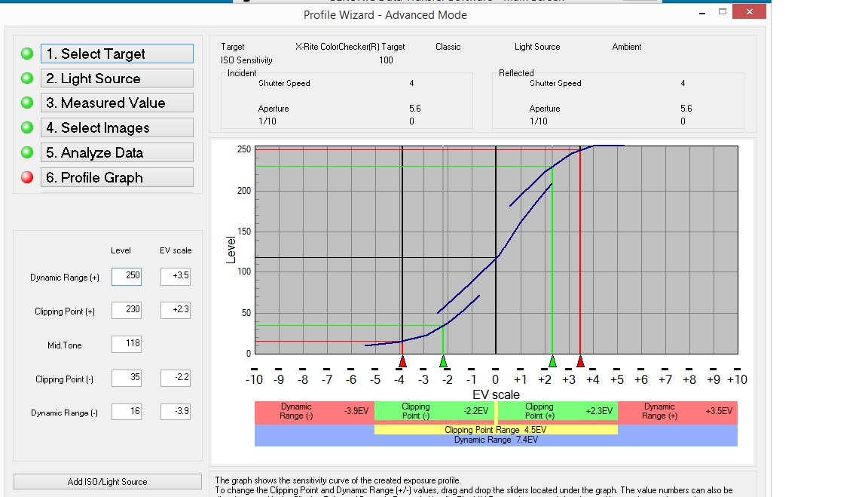The width and height of the screenshot is (868, 497).
Task: Show step 6. Profile Graph
Action: tap(117, 177)
